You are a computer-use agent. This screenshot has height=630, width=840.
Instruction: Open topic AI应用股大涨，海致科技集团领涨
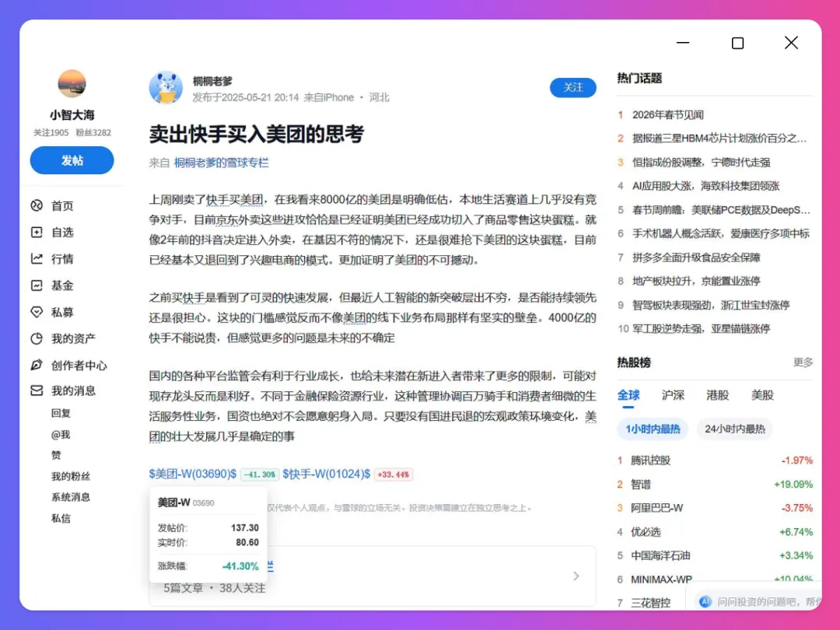click(x=706, y=186)
